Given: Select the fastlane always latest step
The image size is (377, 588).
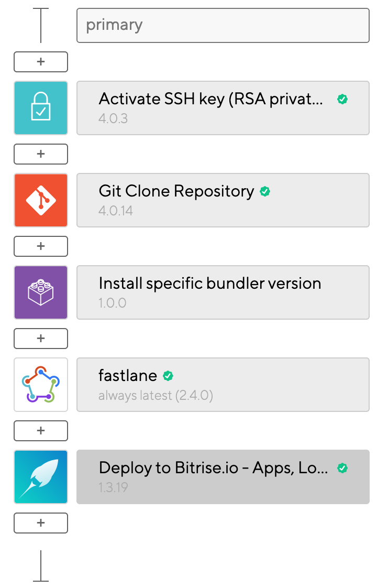Looking at the screenshot, I should coord(223,385).
